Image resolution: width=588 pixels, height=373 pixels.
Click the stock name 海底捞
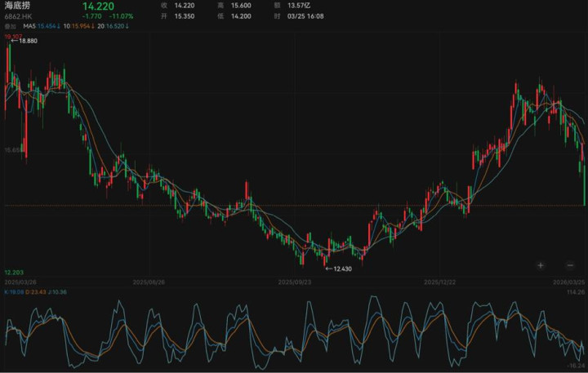pos(18,5)
